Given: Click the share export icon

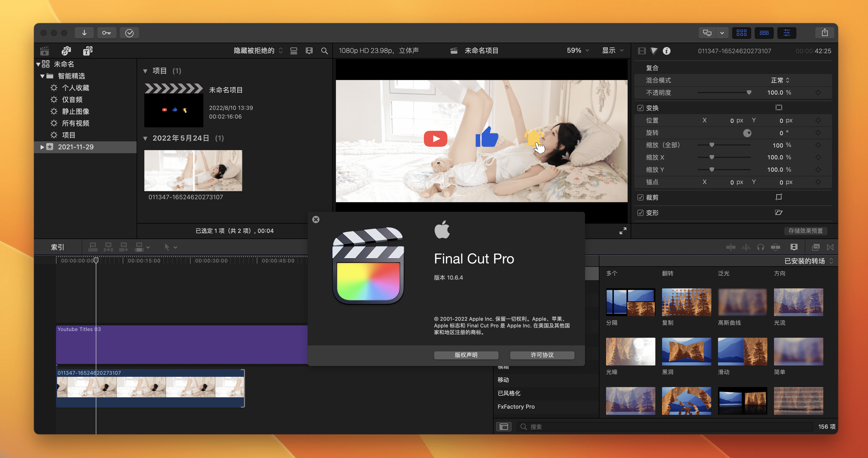Looking at the screenshot, I should (824, 33).
